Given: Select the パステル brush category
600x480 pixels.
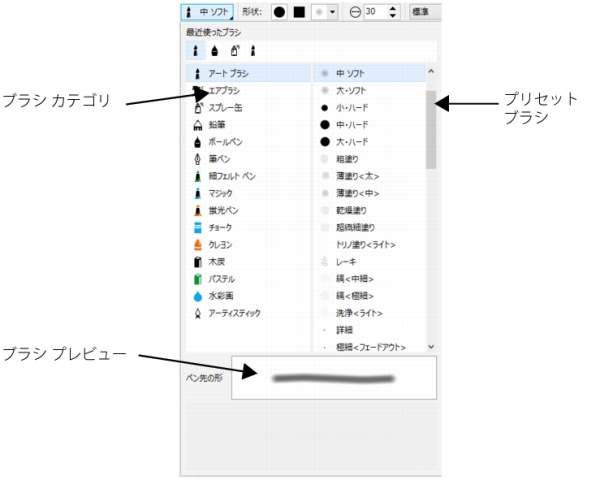Looking at the screenshot, I should point(221,279).
